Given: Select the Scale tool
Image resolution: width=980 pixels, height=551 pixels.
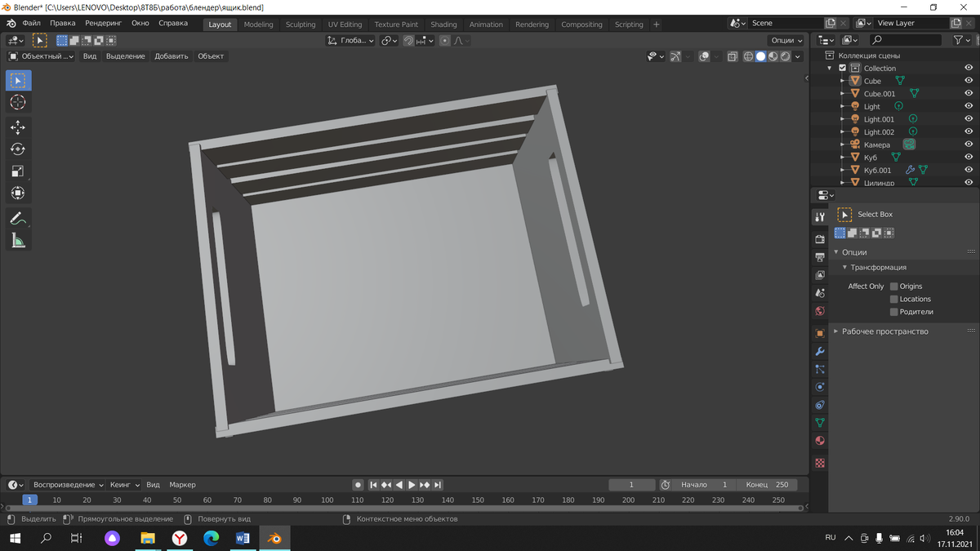Looking at the screenshot, I should [x=18, y=171].
